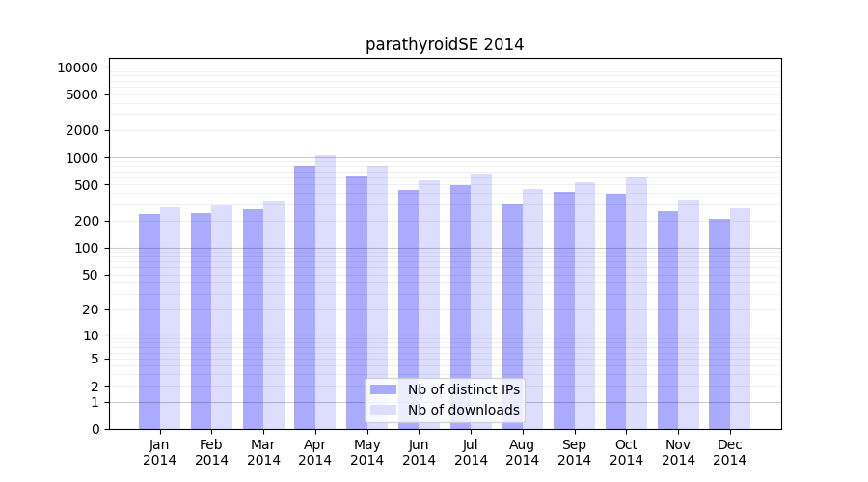The height and width of the screenshot is (482, 868).
Task: Select the 100 y-axis tick label
Action: coord(85,248)
